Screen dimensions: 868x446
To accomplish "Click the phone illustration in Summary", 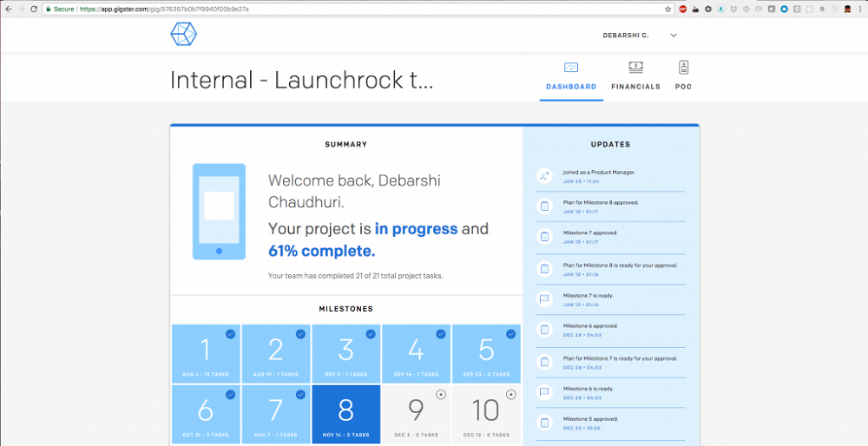I will tap(219, 212).
